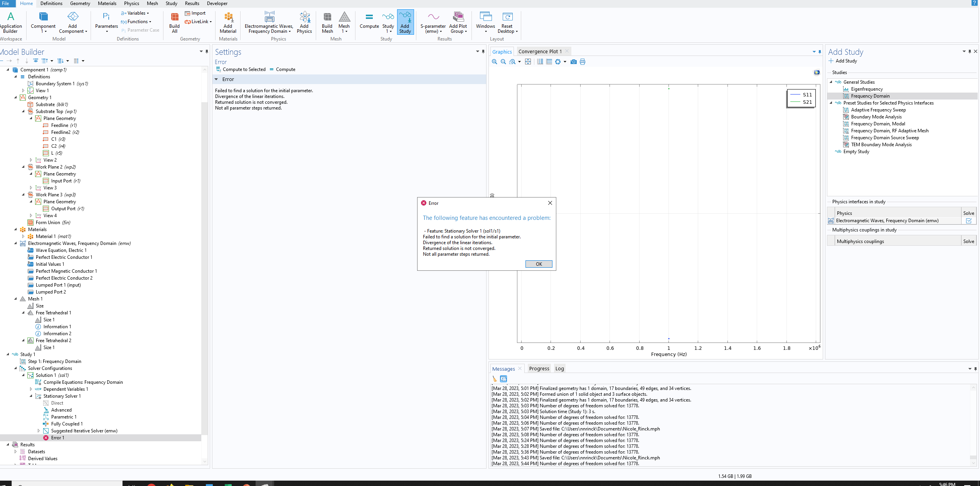980x486 pixels.
Task: Click the Zoom In graphics icon
Action: [x=494, y=62]
